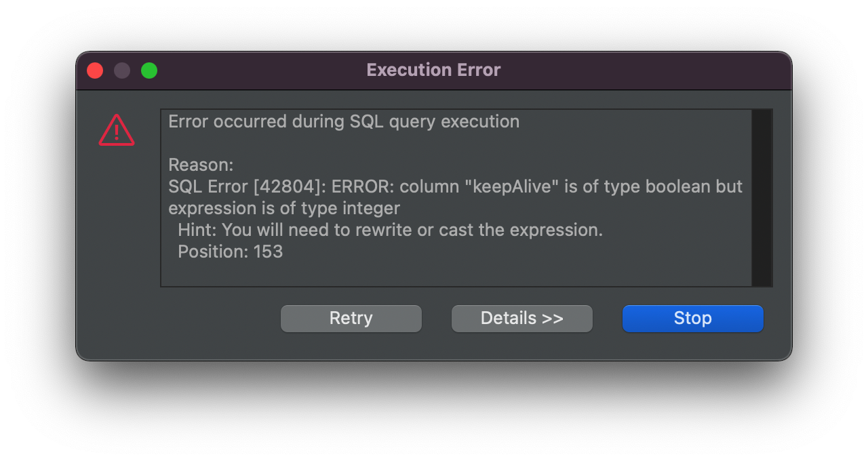
Task: Click the Retry button
Action: pyautogui.click(x=351, y=319)
